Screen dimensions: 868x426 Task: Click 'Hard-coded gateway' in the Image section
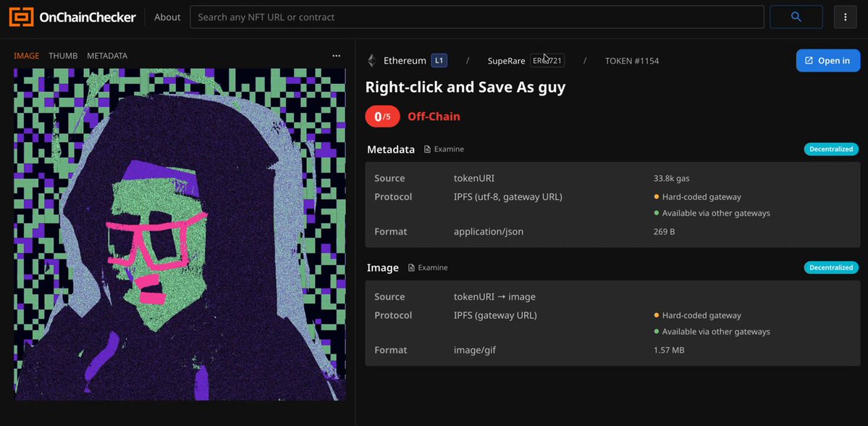701,315
